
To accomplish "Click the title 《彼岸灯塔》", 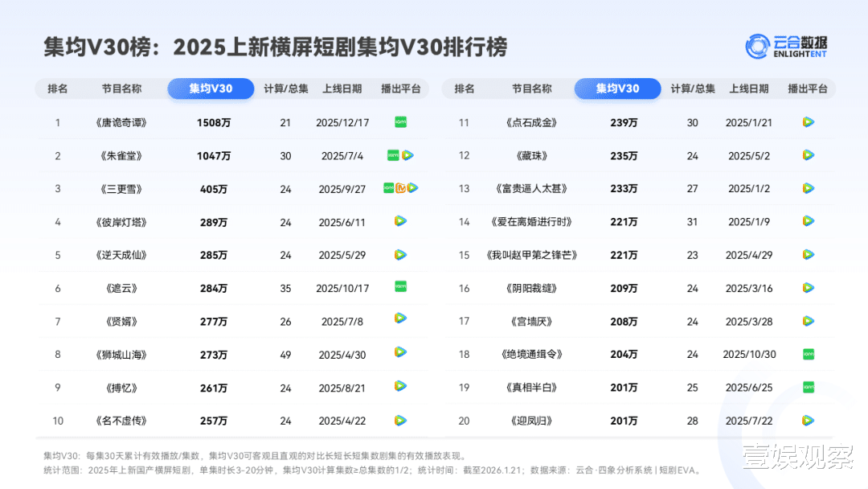I will point(121,222).
